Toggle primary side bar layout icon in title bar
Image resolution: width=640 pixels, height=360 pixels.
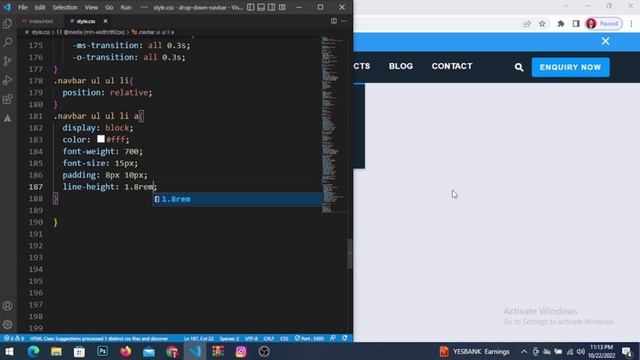tap(251, 7)
